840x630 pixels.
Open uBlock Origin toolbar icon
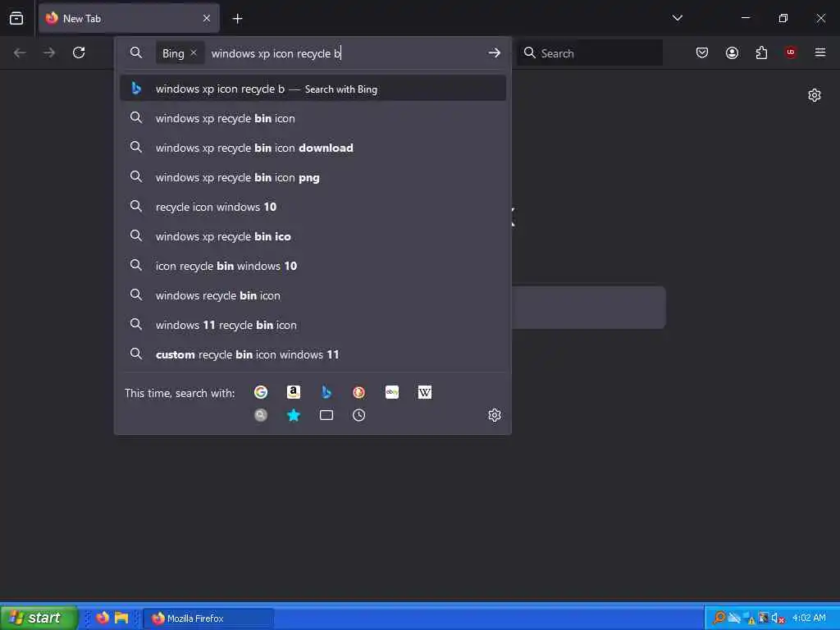click(x=791, y=52)
